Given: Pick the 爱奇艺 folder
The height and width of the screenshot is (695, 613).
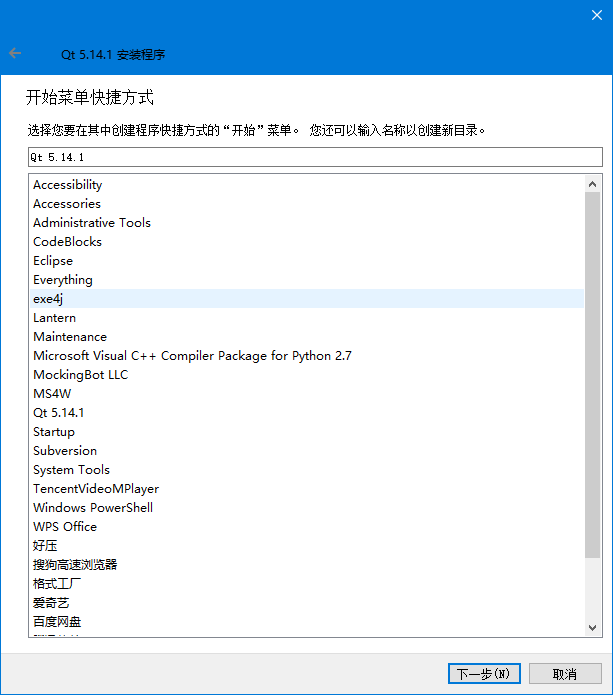Looking at the screenshot, I should click(x=307, y=603).
